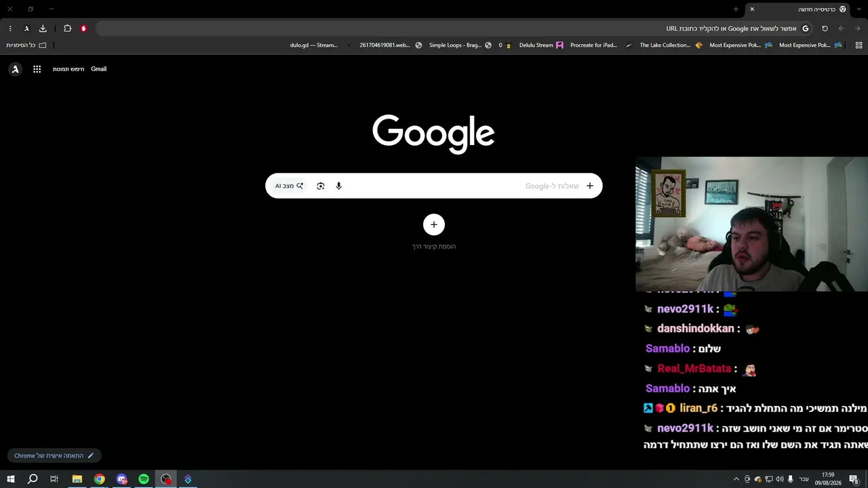Open the Windows notification center icon
The height and width of the screenshot is (488, 868).
point(854,479)
